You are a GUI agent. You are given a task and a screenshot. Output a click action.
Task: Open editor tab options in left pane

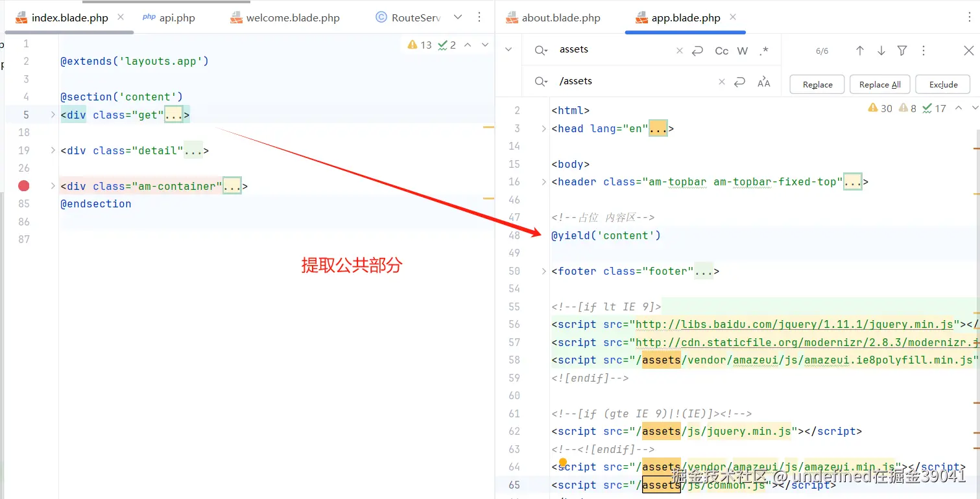point(479,17)
